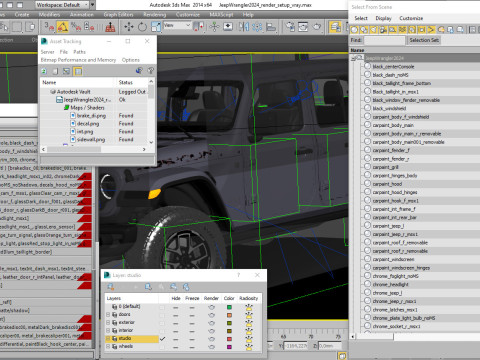Collapse the interior layer expander
Image resolution: width=480 pixels, height=360 pixels.
click(x=108, y=331)
